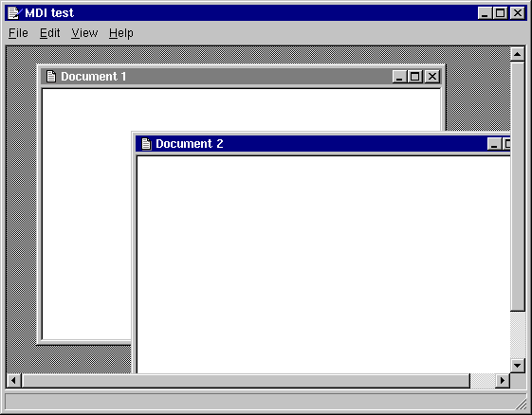Click the vertical scrollbar thumb
This screenshot has height=415, width=532.
click(518, 186)
